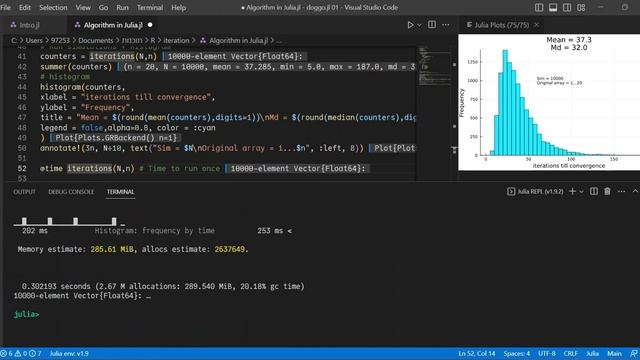Toggle the secondary sidebar layout icon

point(567,7)
